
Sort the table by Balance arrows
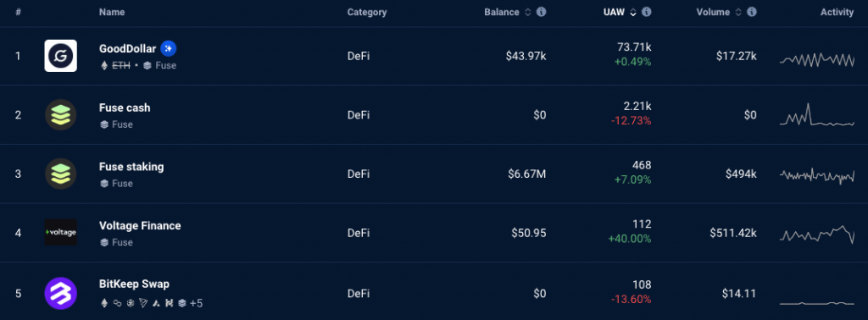[527, 12]
